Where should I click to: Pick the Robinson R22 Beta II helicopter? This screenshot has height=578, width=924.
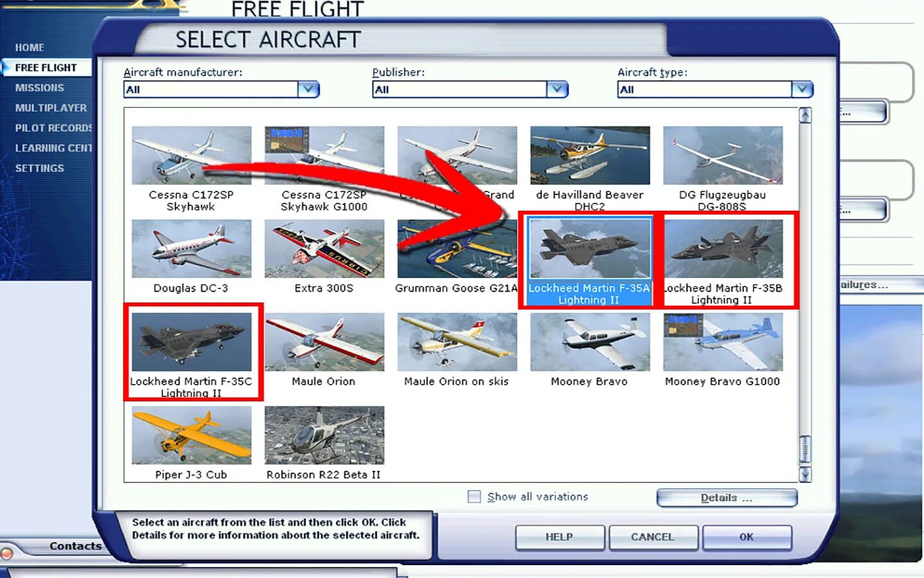tap(324, 435)
